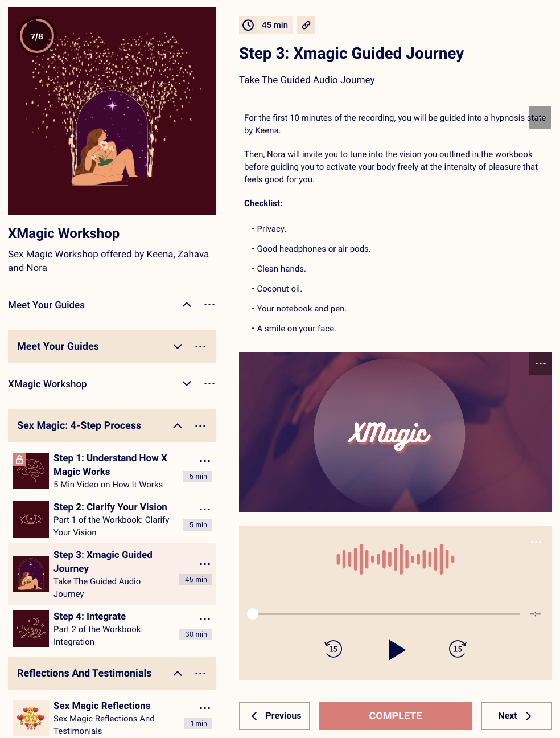Open more options for Step 4: Integrate
Viewport: 560px width, 738px height.
click(x=205, y=618)
